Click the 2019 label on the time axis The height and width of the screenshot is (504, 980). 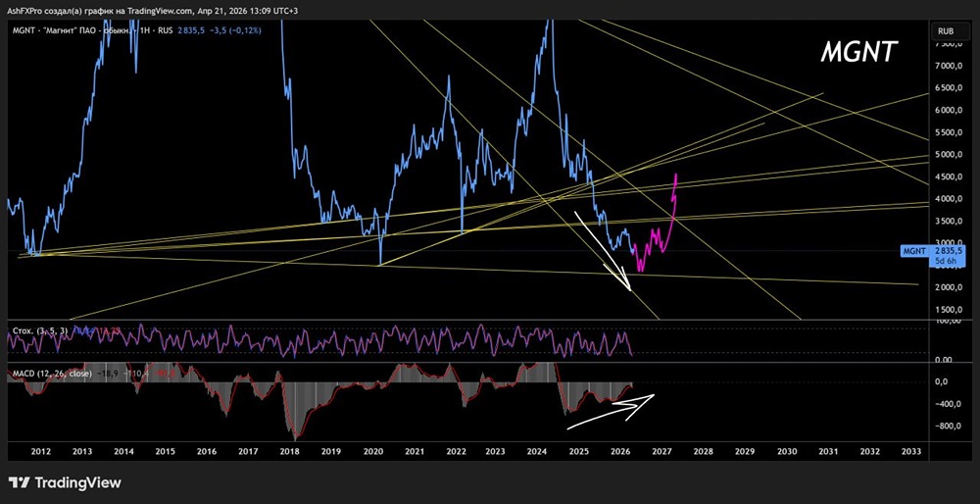(x=330, y=451)
